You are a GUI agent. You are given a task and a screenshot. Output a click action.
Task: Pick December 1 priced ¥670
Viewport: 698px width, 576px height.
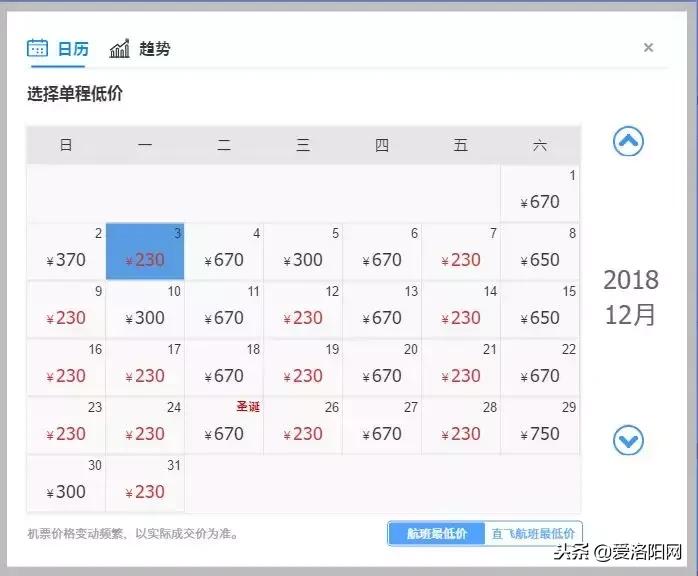[540, 193]
